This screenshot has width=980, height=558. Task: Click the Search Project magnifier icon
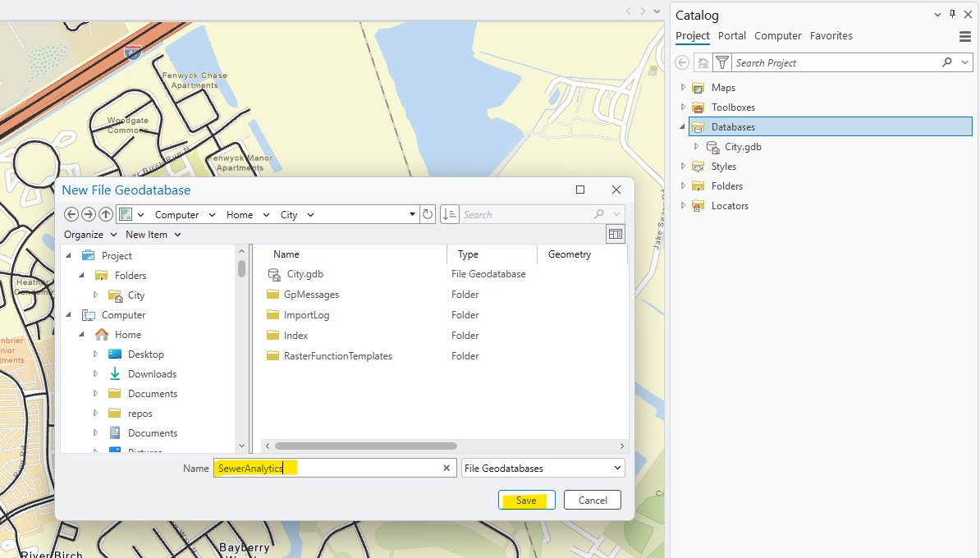click(947, 62)
